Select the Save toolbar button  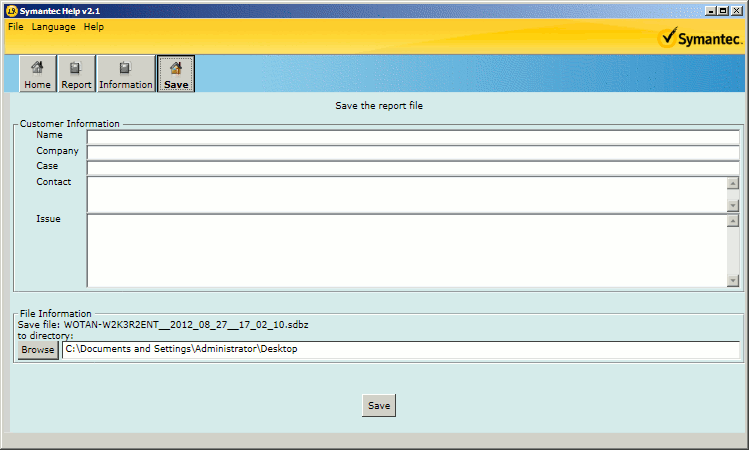coord(176,74)
